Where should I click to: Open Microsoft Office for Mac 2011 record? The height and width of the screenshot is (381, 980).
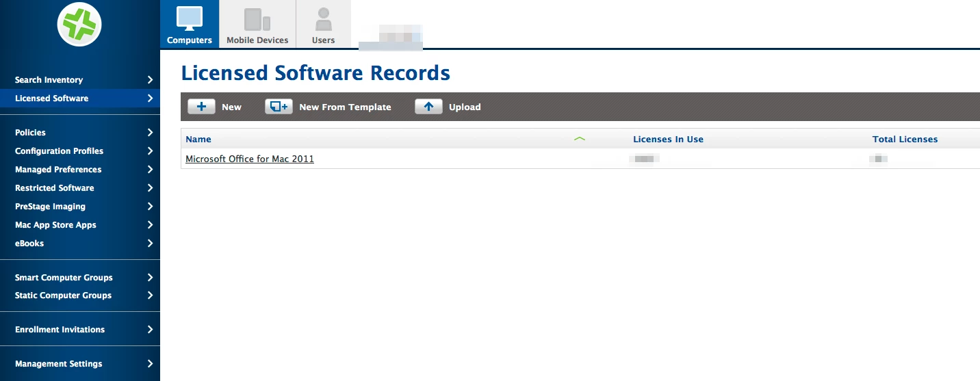pos(250,159)
